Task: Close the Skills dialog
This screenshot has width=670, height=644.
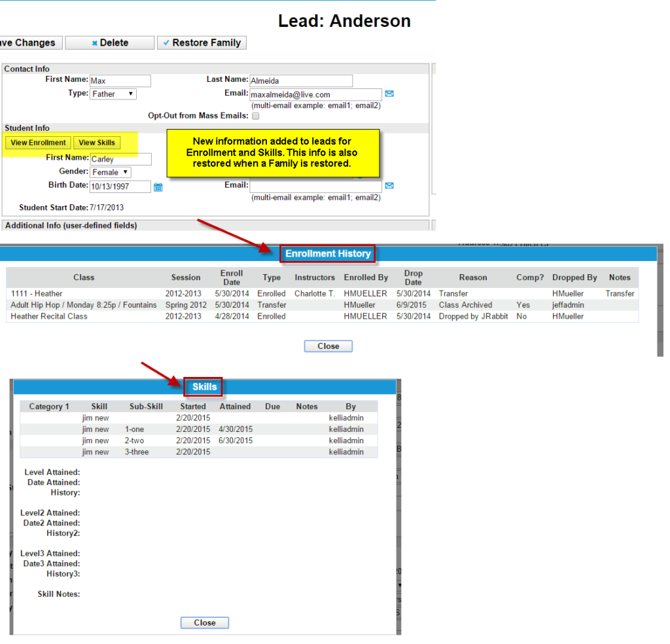Action: [204, 622]
